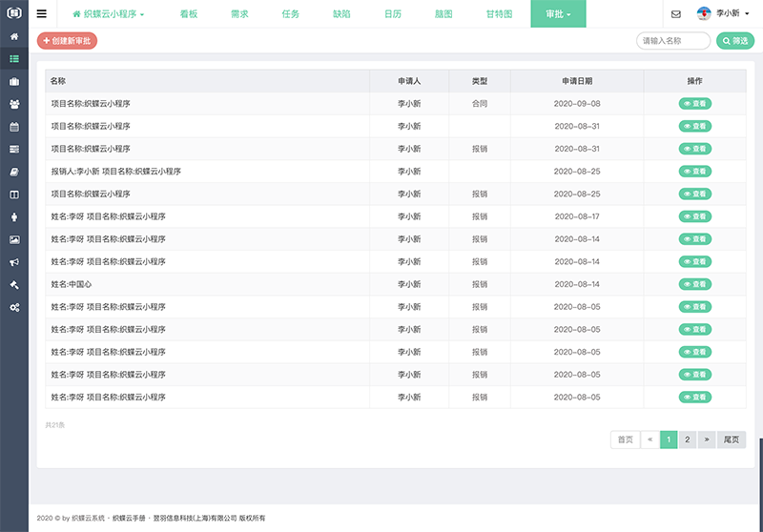
Task: Click the 创建新审批 button
Action: click(x=67, y=41)
